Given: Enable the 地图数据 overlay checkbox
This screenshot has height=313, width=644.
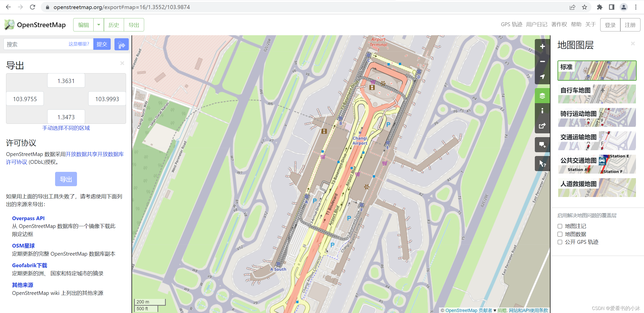Looking at the screenshot, I should click(560, 234).
